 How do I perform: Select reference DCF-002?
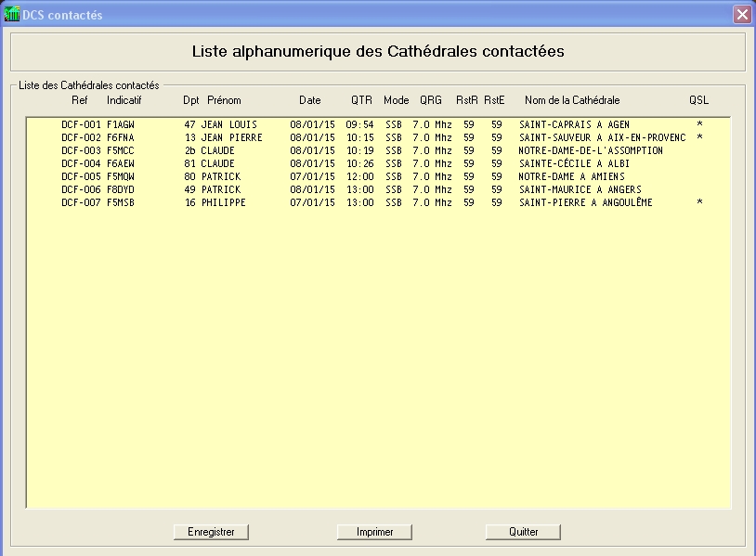click(x=81, y=137)
